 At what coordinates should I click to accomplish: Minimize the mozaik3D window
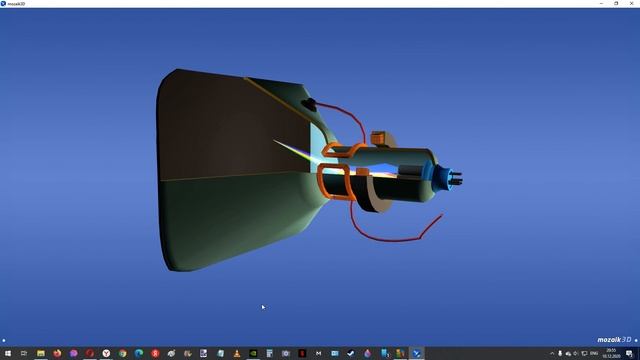601,4
